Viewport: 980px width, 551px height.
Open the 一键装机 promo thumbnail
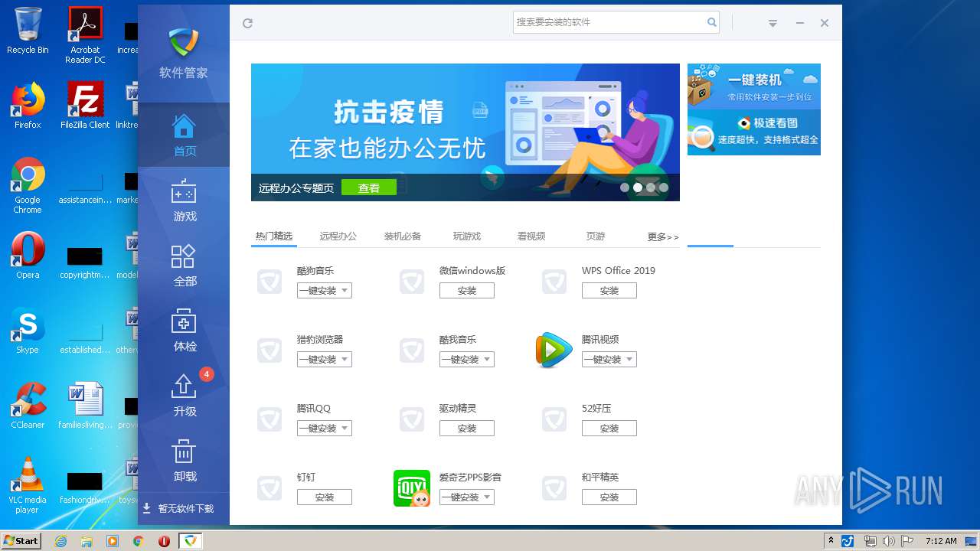pos(754,86)
